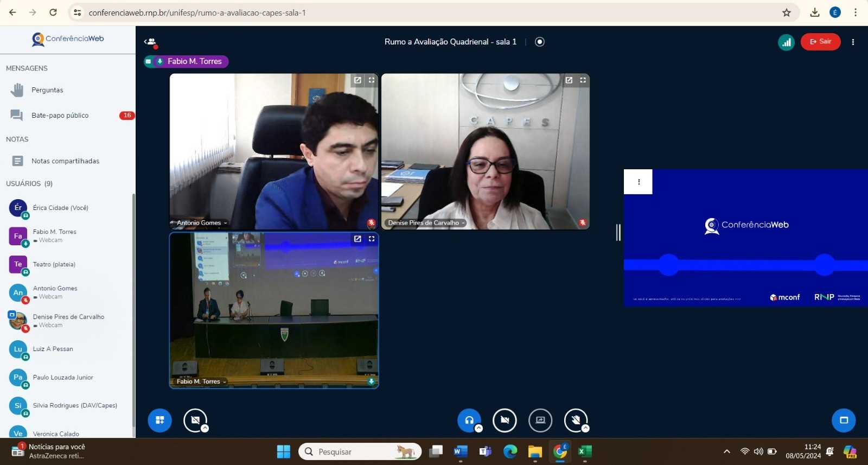Open Chrome menu three dots
This screenshot has height=465, width=868.
[856, 12]
